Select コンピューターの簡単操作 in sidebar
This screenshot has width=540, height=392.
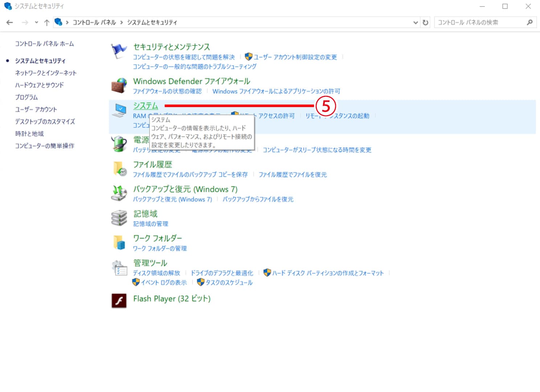45,146
